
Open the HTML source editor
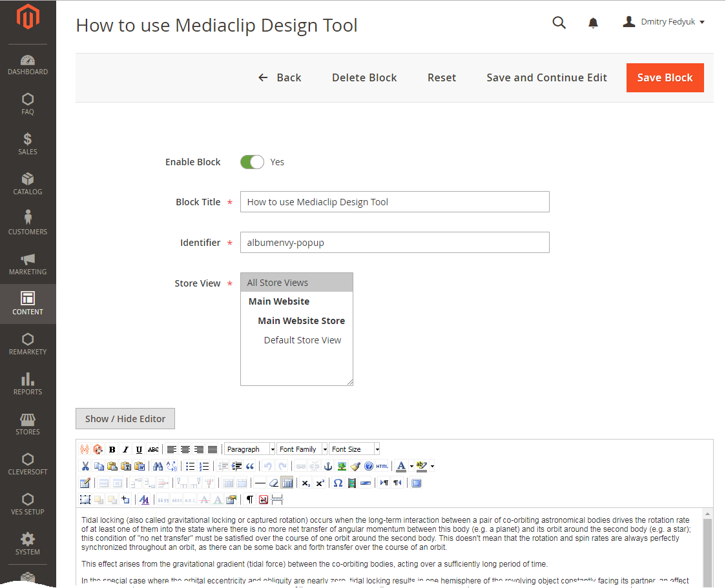pyautogui.click(x=382, y=466)
